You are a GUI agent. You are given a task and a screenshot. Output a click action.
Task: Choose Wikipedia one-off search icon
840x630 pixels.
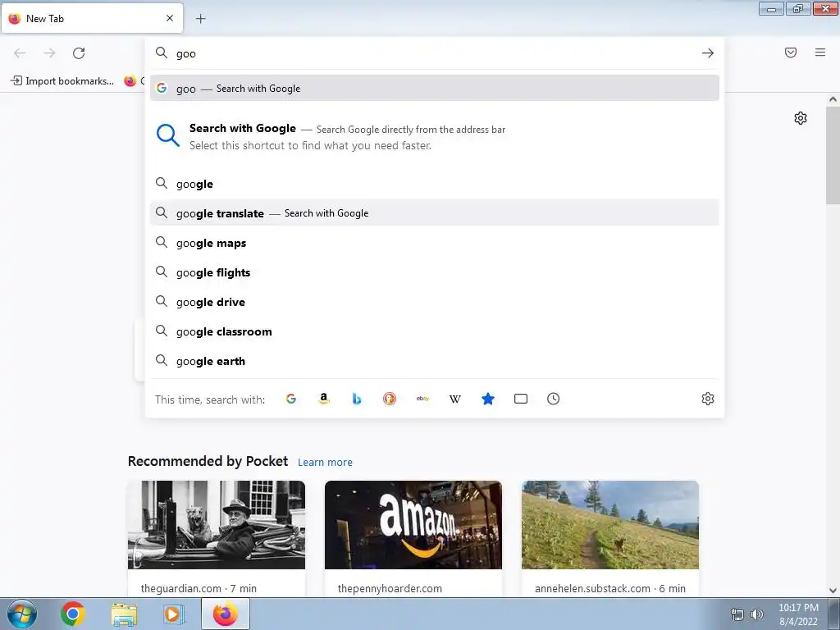[454, 399]
